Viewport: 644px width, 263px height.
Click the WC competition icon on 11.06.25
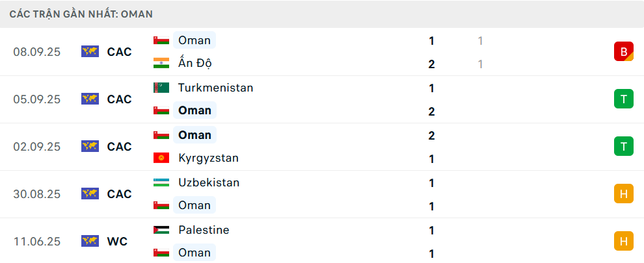[x=90, y=242]
